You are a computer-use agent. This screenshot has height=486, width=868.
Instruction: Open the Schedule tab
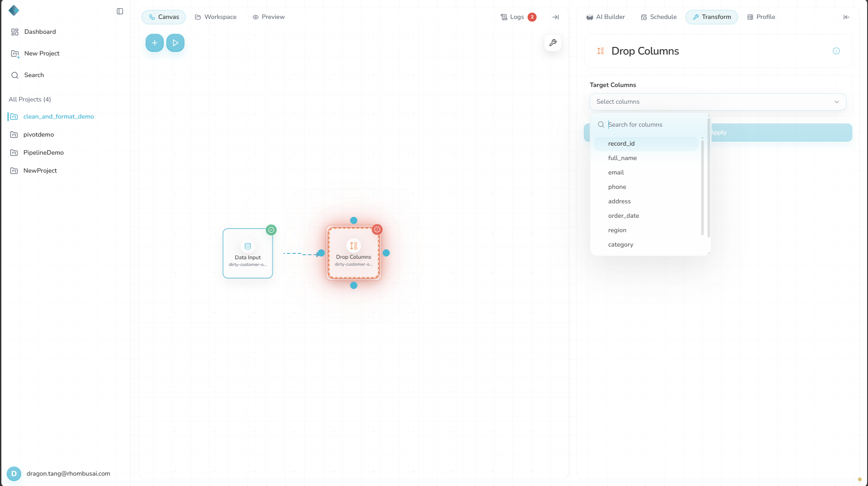(x=659, y=17)
